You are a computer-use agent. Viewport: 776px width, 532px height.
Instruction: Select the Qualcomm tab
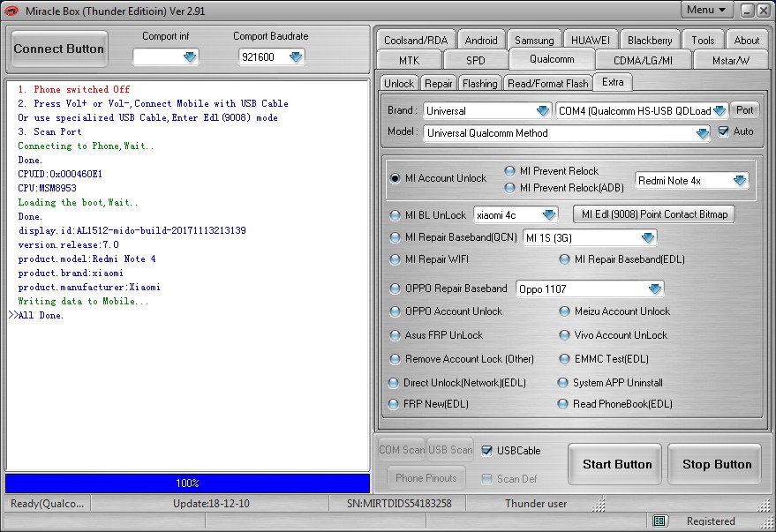(552, 59)
